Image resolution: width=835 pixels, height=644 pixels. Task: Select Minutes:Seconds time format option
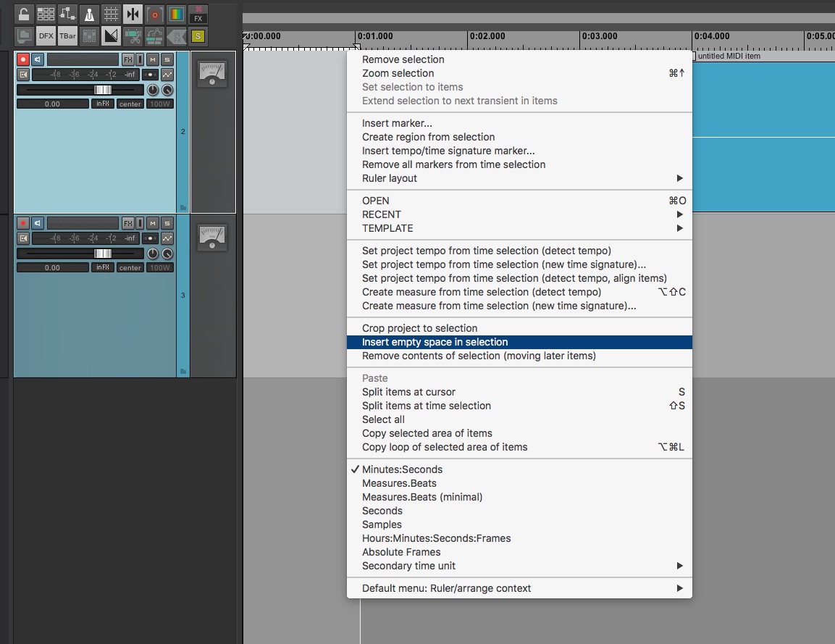[x=519, y=469]
